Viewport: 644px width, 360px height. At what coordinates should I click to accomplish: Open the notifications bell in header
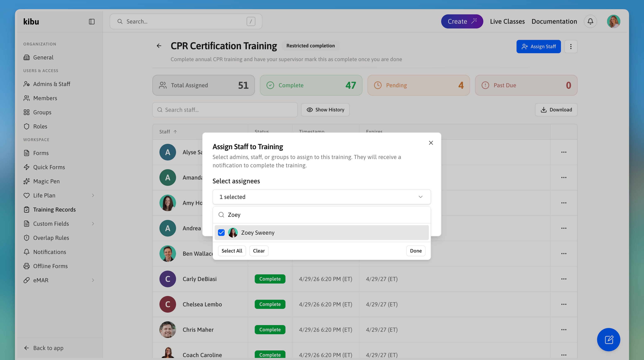590,22
